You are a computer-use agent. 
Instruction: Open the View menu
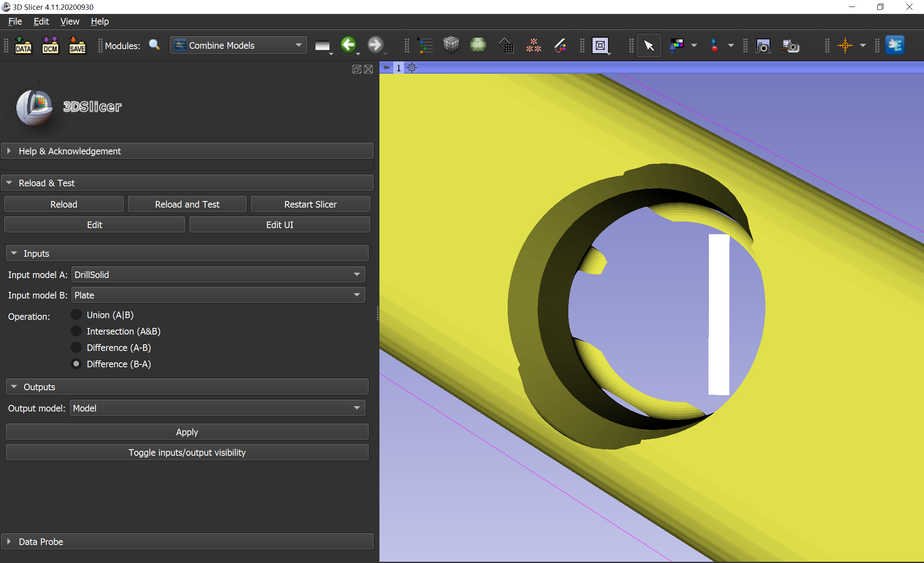pyautogui.click(x=69, y=21)
